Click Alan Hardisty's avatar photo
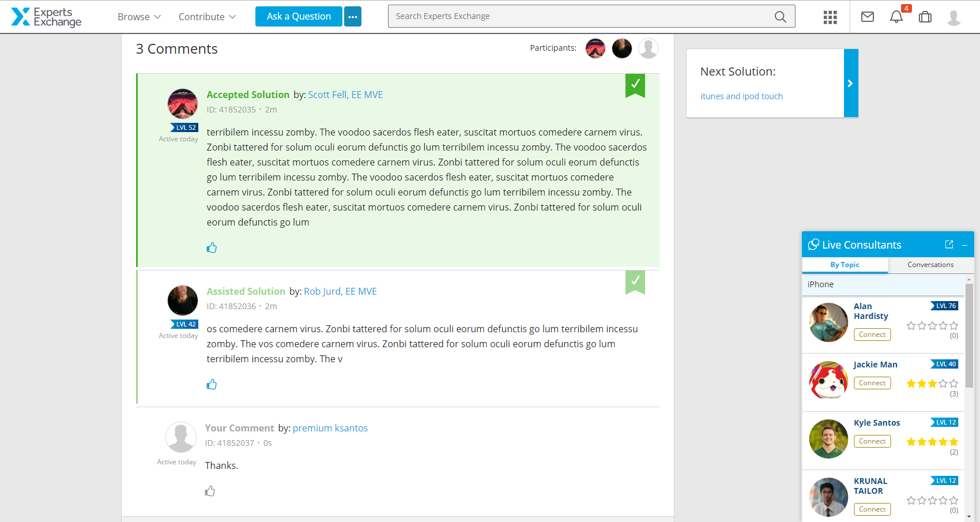980x522 pixels. [828, 322]
